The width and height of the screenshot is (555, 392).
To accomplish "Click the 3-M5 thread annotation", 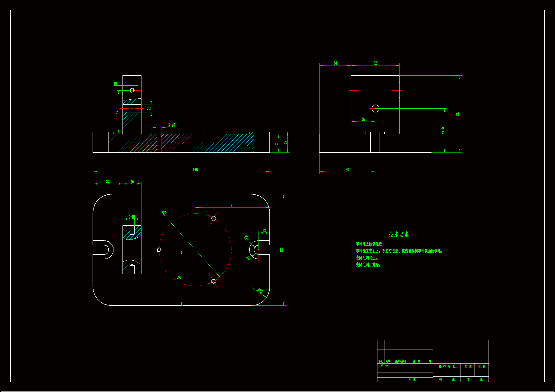I will [x=171, y=125].
